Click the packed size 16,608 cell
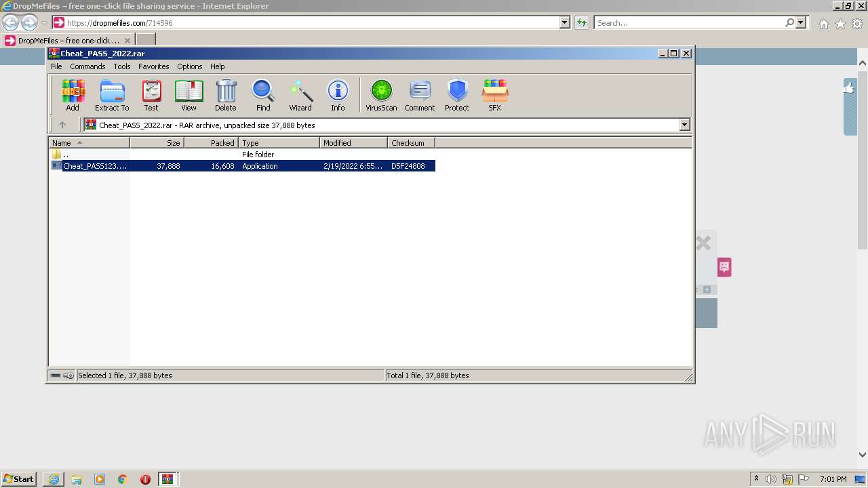The width and height of the screenshot is (868, 488). pyautogui.click(x=222, y=166)
